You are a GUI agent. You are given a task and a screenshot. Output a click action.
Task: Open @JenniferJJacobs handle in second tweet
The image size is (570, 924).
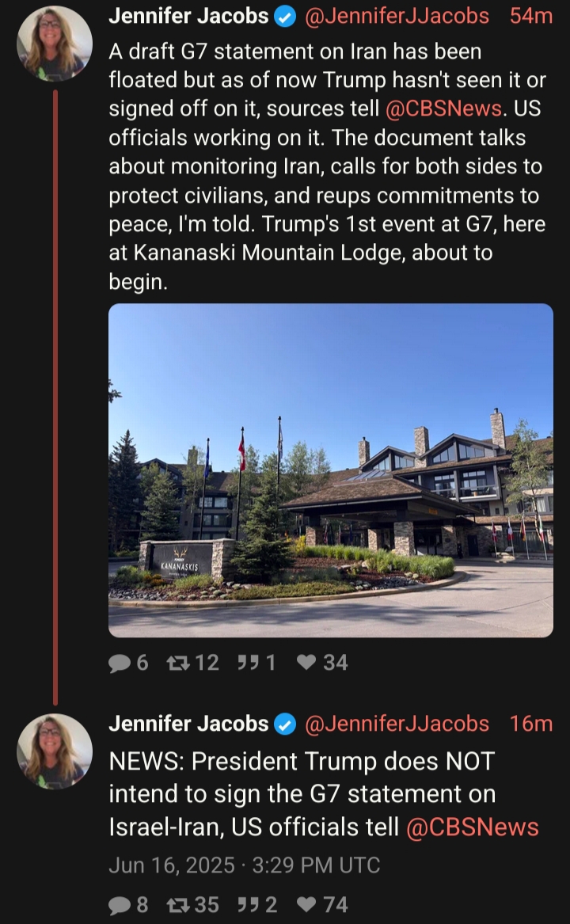click(397, 724)
